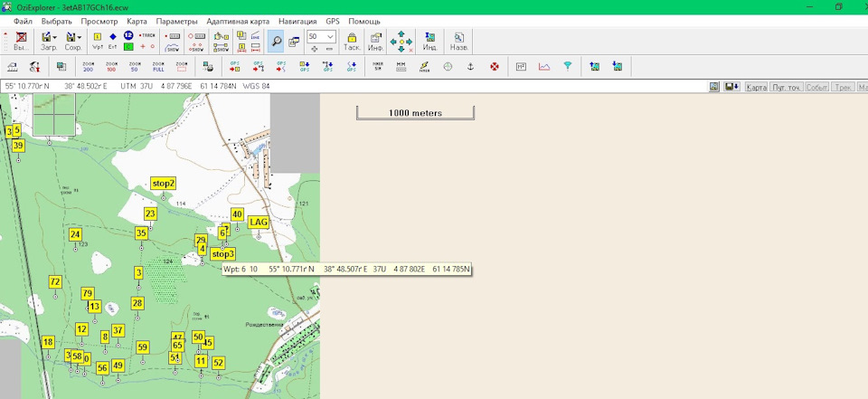The width and height of the screenshot is (868, 399).
Task: Click the right arrow of map pan control
Action: (410, 42)
